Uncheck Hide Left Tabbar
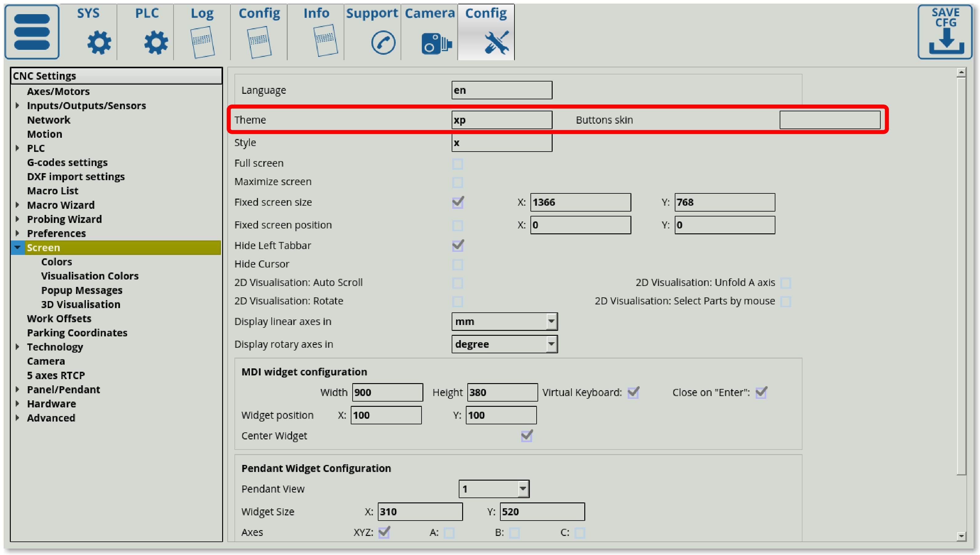The image size is (980, 555). (x=458, y=245)
